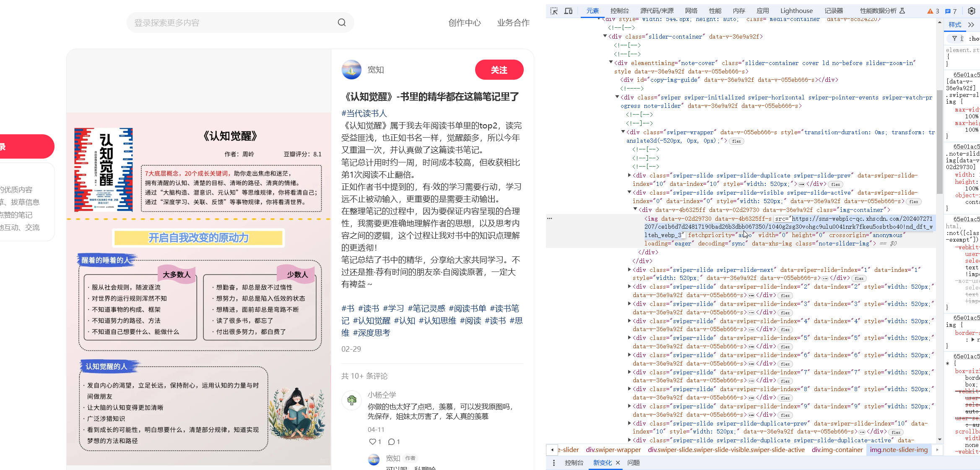Expand the swiper-slide-prev div node
This screenshot has width=980, height=470.
pos(629,175)
